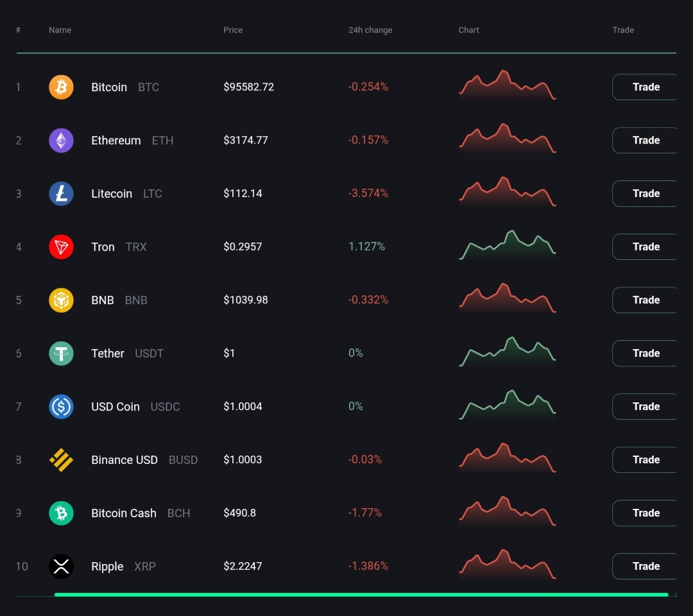Screen dimensions: 693x616
Task: Click the Trade button for Ripple
Action: (644, 567)
